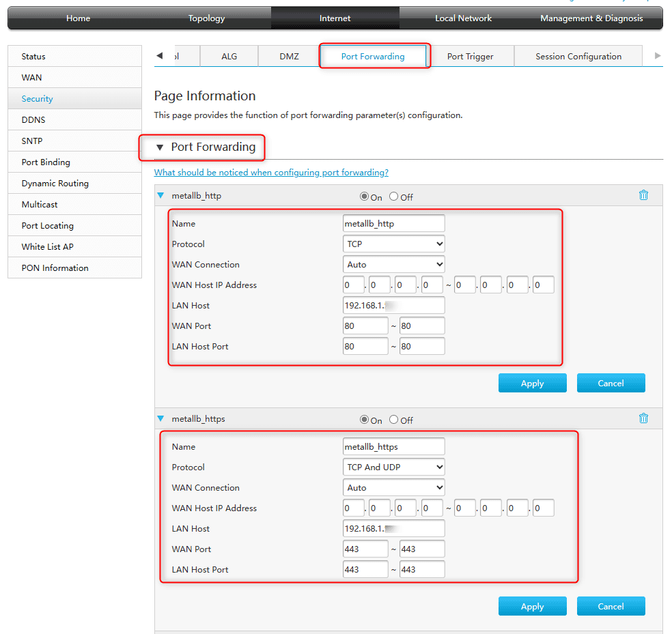Viewport: 672px width, 634px height.
Task: Turn Off the metallb_https rule
Action: (x=394, y=420)
